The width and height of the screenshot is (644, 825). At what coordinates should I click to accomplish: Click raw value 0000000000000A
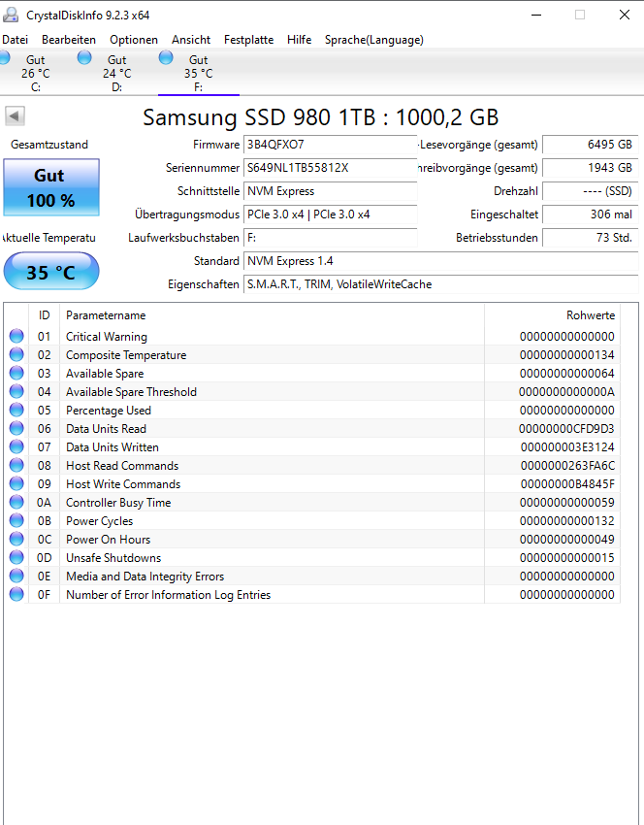(x=566, y=392)
